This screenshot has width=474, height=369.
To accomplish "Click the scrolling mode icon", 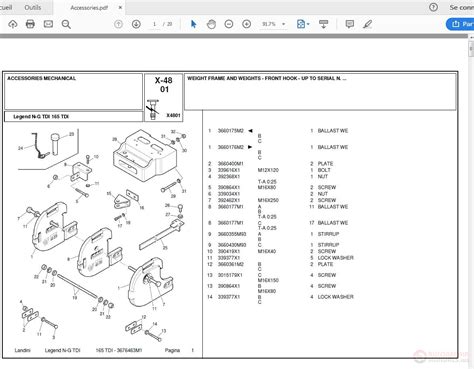I will (x=323, y=24).
